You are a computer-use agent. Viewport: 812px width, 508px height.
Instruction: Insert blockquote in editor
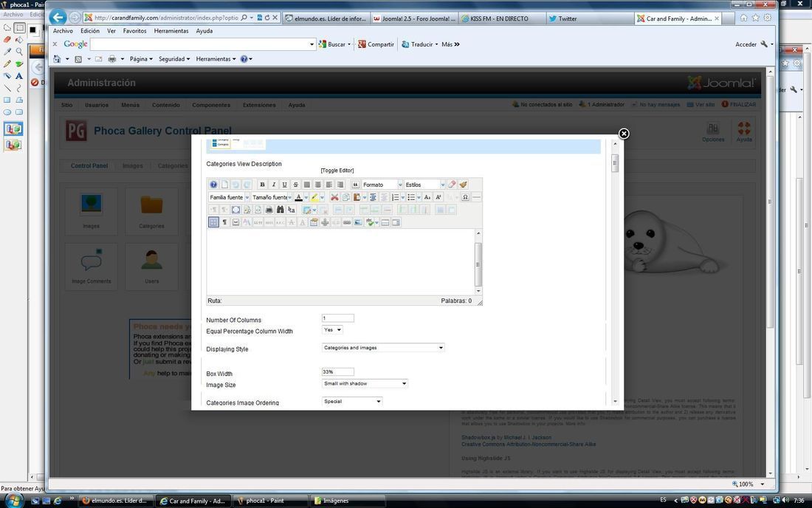coord(356,185)
